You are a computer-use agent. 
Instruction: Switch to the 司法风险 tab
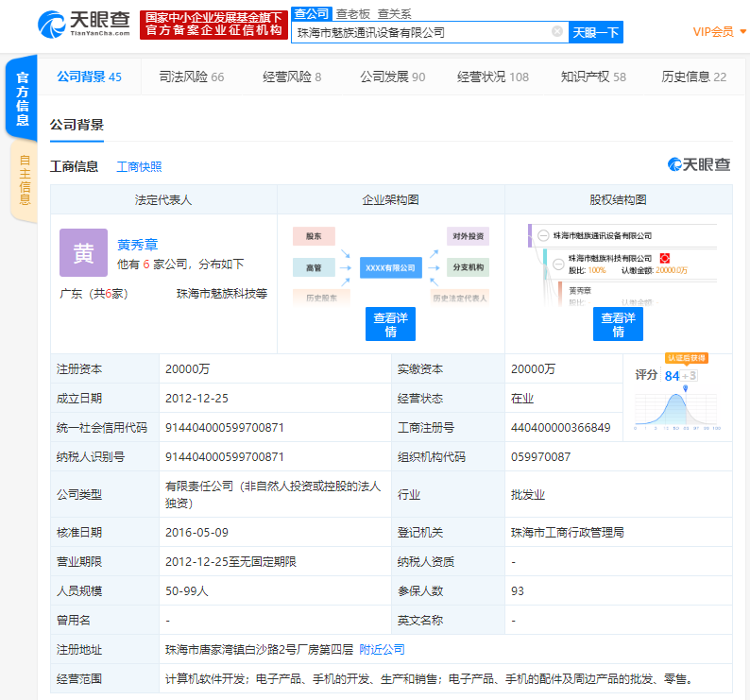[x=192, y=77]
